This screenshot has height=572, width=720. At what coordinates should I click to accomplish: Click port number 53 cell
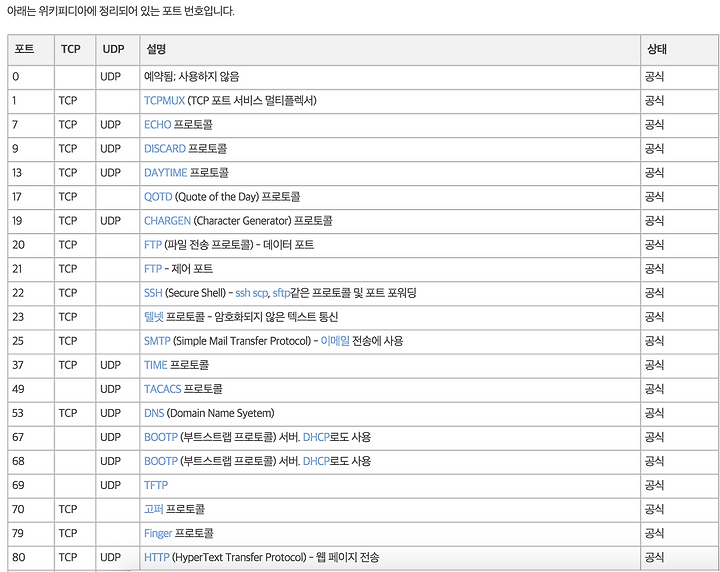coord(31,413)
